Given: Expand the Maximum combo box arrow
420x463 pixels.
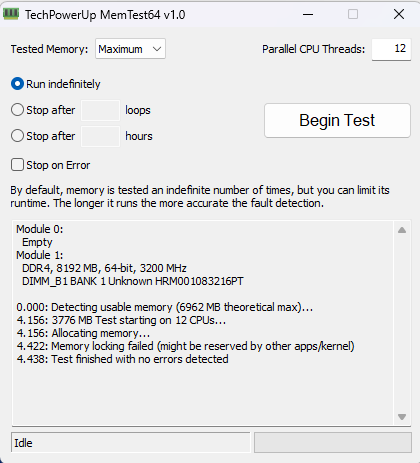Looking at the screenshot, I should [x=157, y=49].
